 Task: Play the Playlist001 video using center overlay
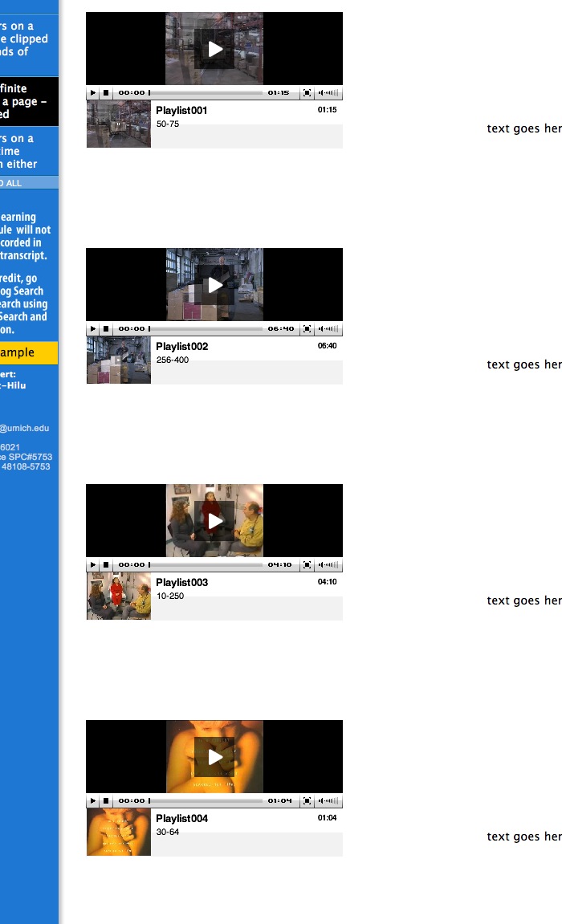point(214,49)
